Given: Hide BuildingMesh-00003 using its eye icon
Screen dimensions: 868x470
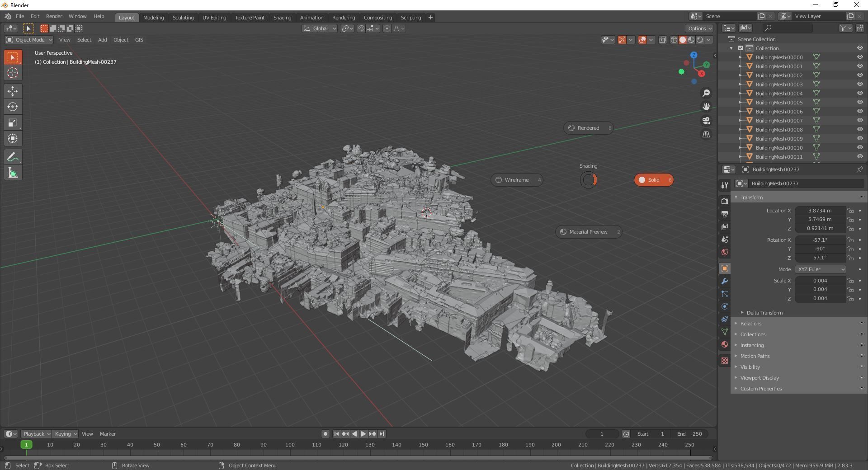Looking at the screenshot, I should 860,85.
